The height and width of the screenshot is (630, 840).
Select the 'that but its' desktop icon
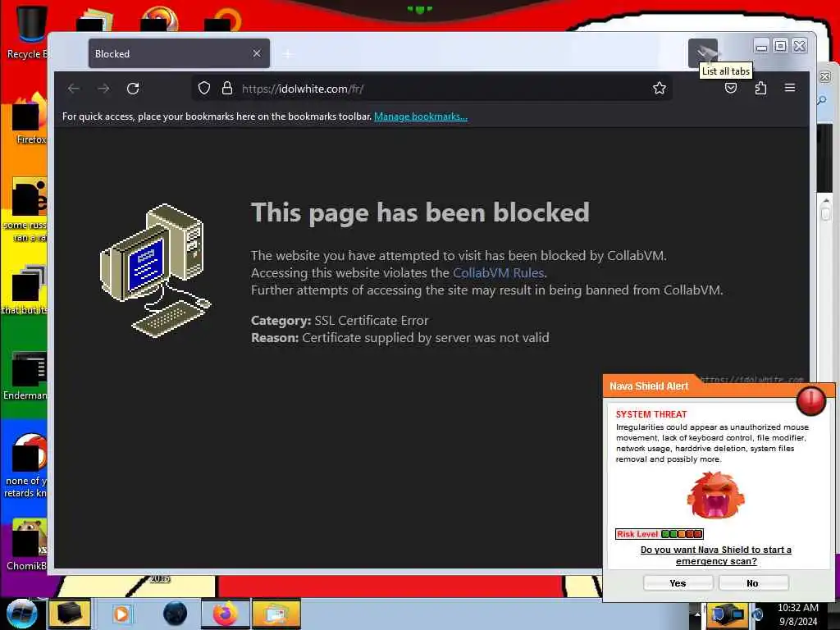pos(25,290)
